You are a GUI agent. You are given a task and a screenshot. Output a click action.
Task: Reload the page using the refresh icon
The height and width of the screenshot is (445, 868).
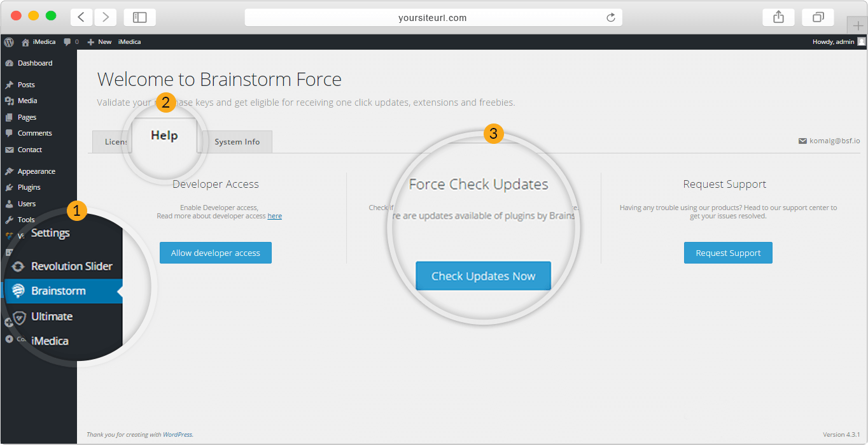[610, 18]
